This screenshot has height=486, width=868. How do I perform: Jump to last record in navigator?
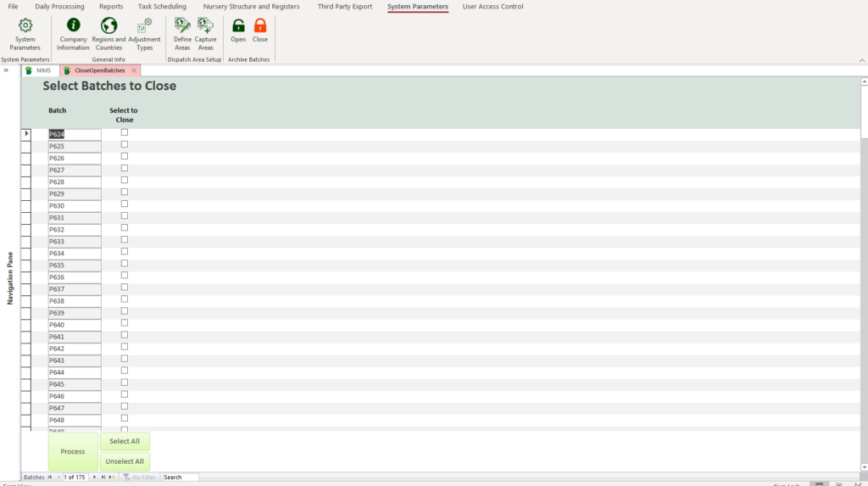click(103, 478)
